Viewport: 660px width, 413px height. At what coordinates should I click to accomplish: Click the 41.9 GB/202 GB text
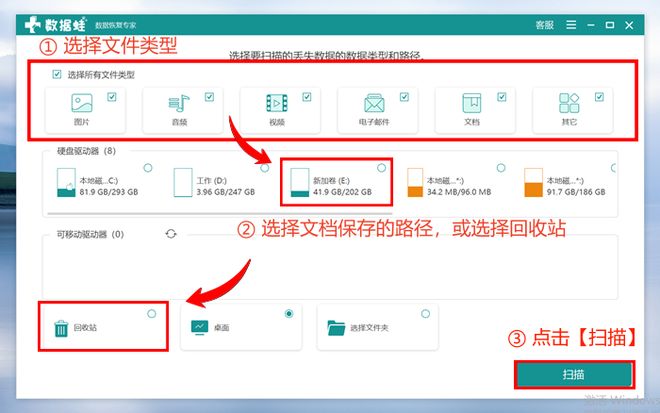click(342, 192)
